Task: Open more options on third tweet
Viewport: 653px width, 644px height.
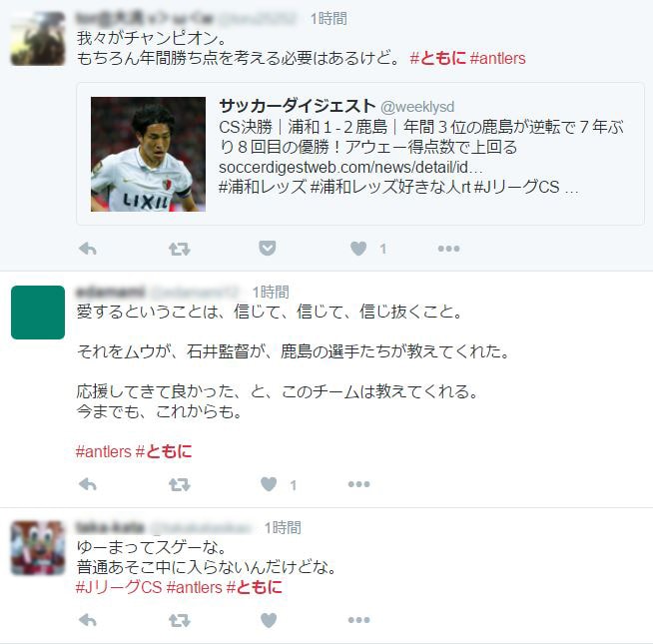Action: (359, 620)
